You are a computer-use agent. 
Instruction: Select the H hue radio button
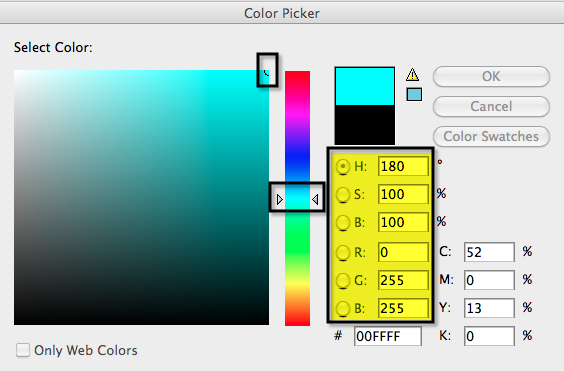click(343, 167)
